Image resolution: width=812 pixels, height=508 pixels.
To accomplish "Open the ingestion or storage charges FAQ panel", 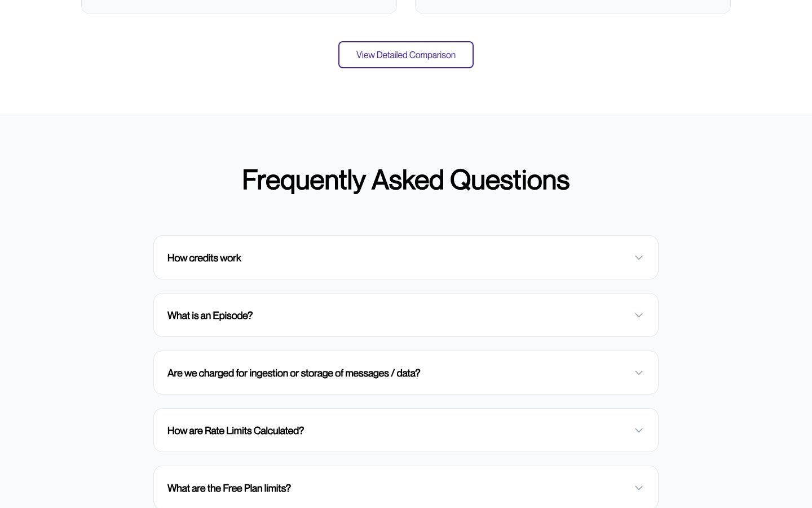I will click(406, 373).
